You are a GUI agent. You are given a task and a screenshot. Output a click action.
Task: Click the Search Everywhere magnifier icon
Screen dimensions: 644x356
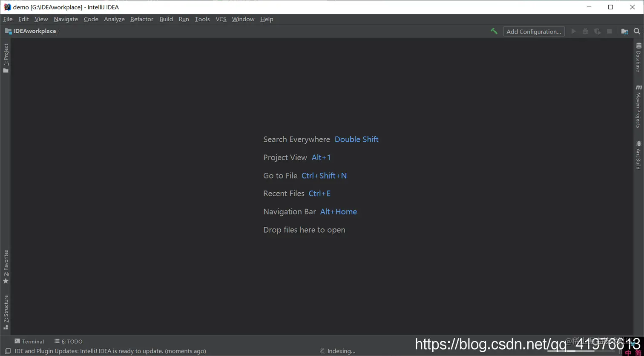(x=637, y=31)
